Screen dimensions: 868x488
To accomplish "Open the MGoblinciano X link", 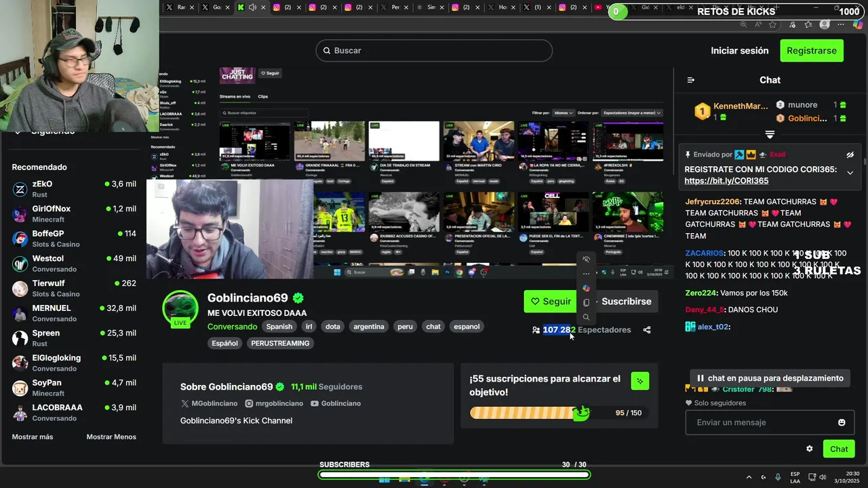I will tap(210, 403).
